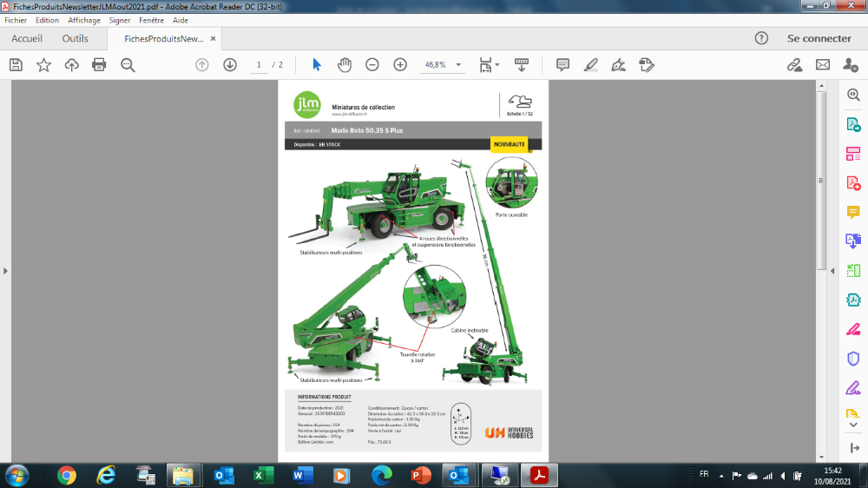Viewport: 868px width, 488px height.
Task: Click the Se connecter button
Action: (819, 38)
